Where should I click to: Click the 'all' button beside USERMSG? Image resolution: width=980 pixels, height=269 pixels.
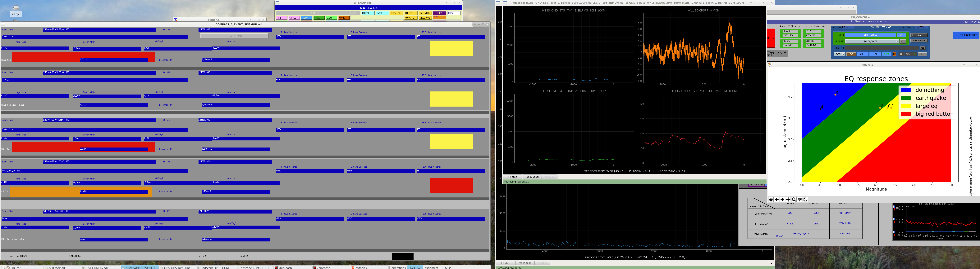922,48
